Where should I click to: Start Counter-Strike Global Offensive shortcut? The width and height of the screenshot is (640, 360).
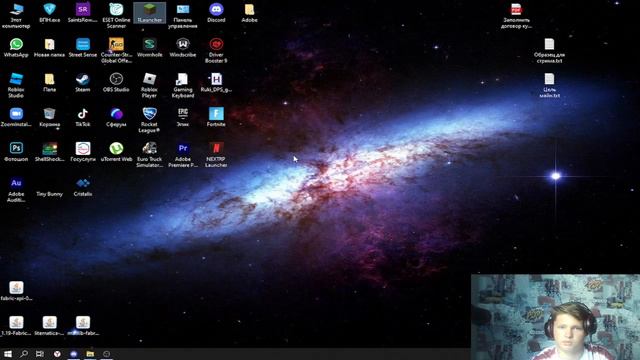pyautogui.click(x=116, y=50)
